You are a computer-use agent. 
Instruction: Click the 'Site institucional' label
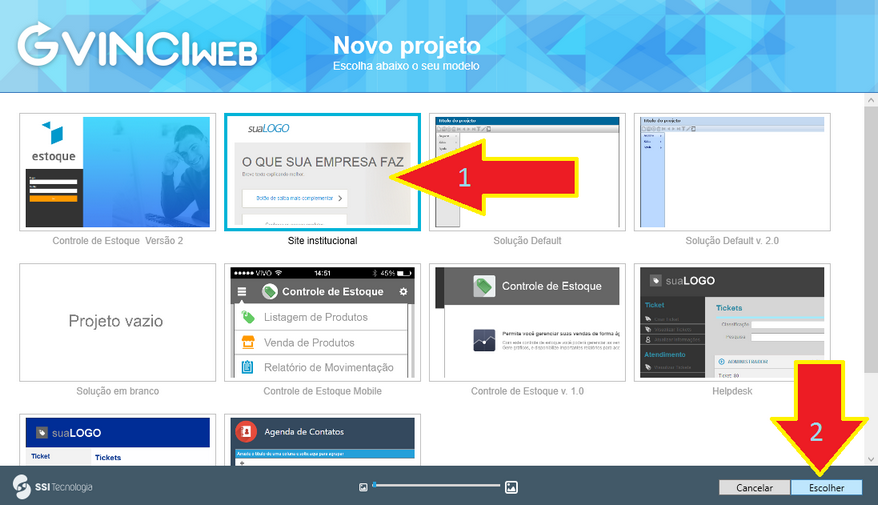[x=323, y=241]
